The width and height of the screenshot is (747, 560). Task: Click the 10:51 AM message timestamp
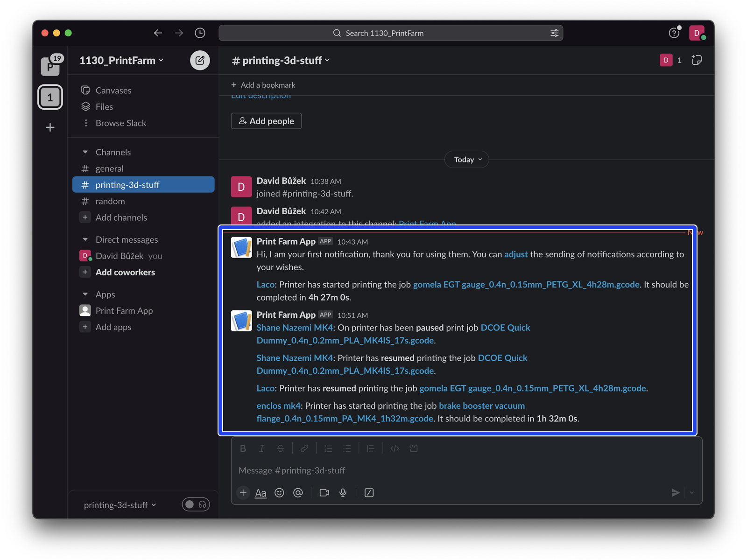[352, 315]
